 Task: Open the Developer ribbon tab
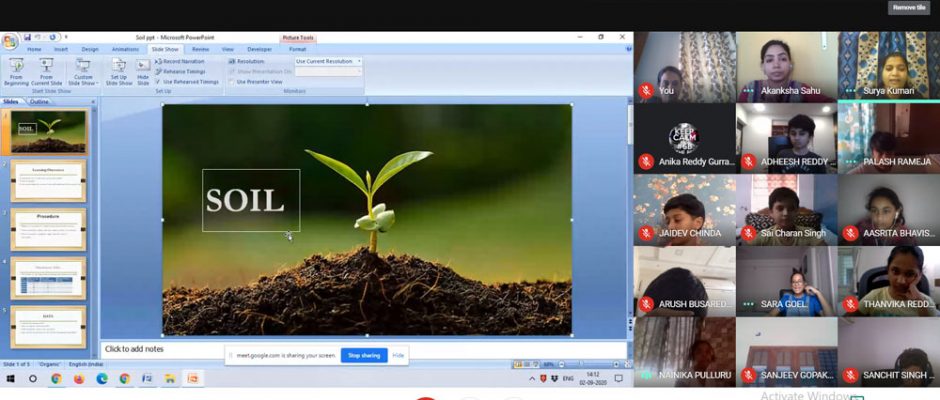click(x=259, y=49)
